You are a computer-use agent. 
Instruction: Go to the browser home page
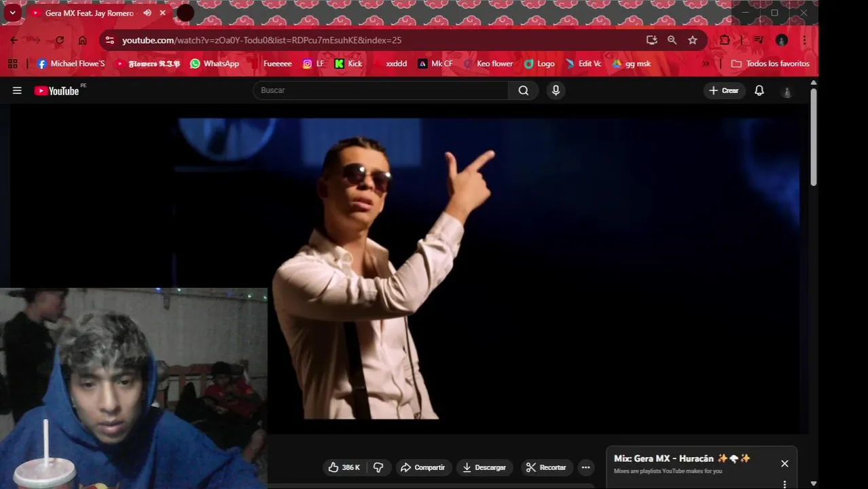[x=82, y=40]
